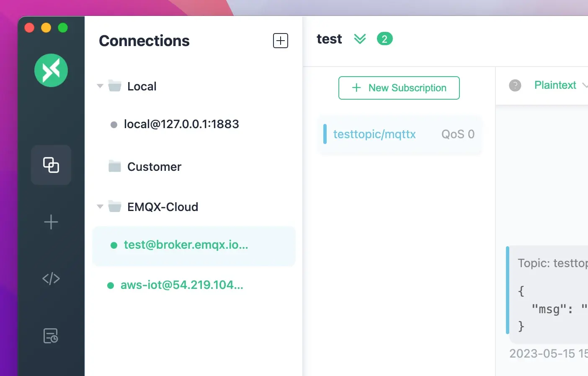Collapse the Local connections folder
The image size is (588, 376).
(x=100, y=86)
